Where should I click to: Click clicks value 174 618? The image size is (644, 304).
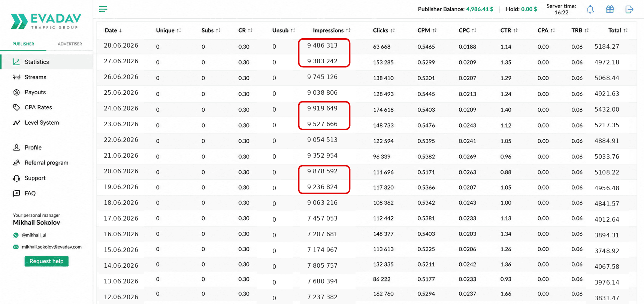coord(383,110)
